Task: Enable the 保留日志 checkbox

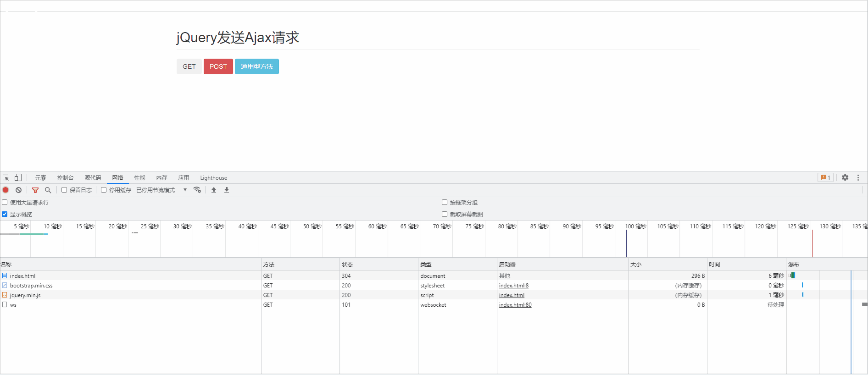Action: pyautogui.click(x=65, y=190)
